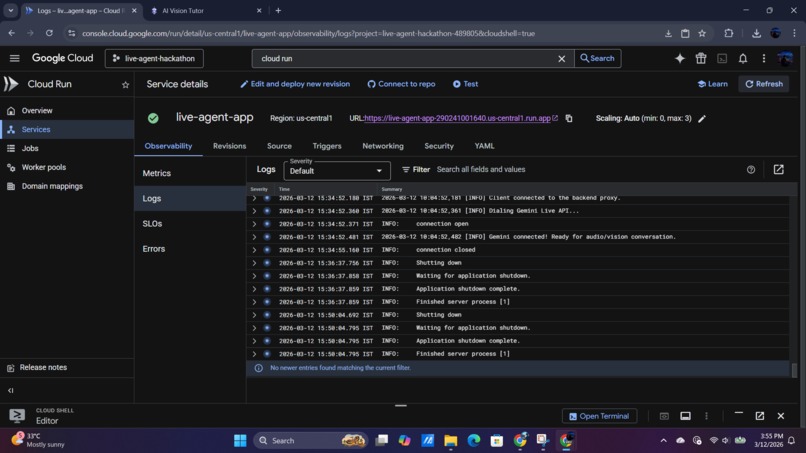Viewport: 806px width, 453px height.
Task: Open the Learn panel
Action: click(x=712, y=84)
